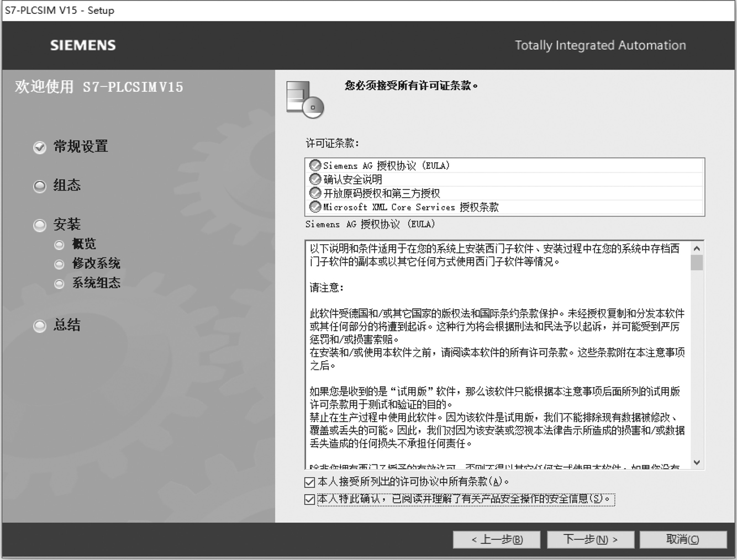Click the 概览 sub-step bullet icon
737x560 pixels.
59,245
